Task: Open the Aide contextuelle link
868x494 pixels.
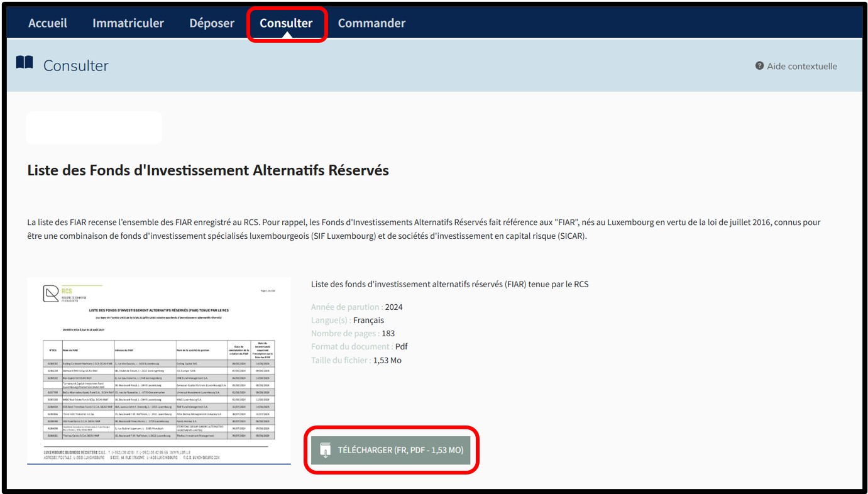Action: pyautogui.click(x=801, y=66)
